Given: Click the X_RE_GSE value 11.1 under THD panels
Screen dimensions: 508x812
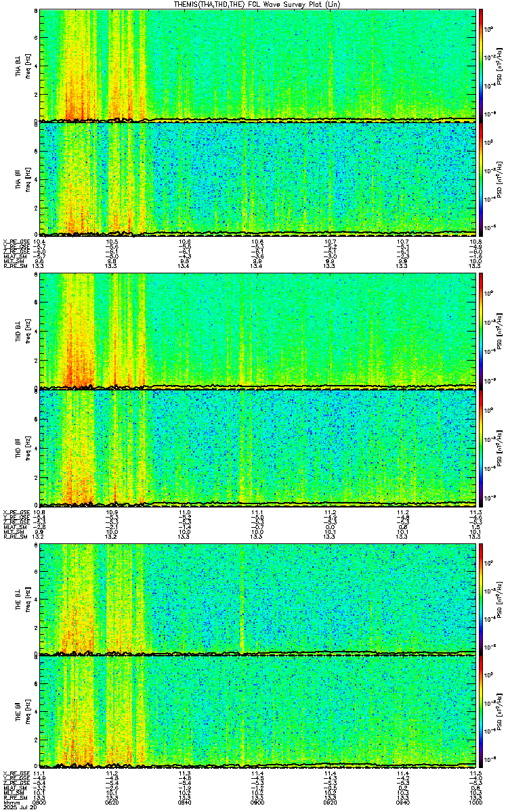Looking at the screenshot, I should click(x=257, y=511).
